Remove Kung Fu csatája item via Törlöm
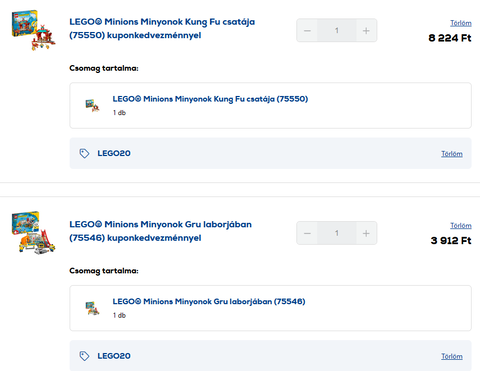Image resolution: width=480 pixels, height=371 pixels. pyautogui.click(x=461, y=23)
